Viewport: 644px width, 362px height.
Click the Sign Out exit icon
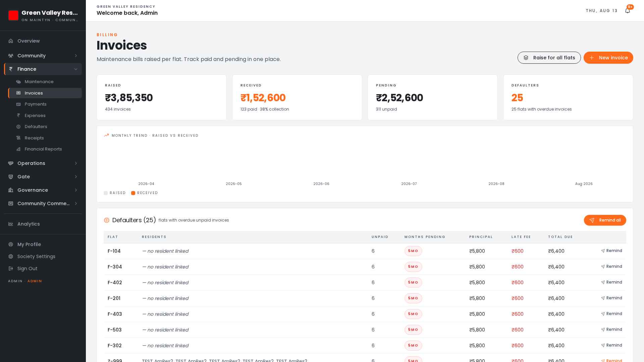11,268
